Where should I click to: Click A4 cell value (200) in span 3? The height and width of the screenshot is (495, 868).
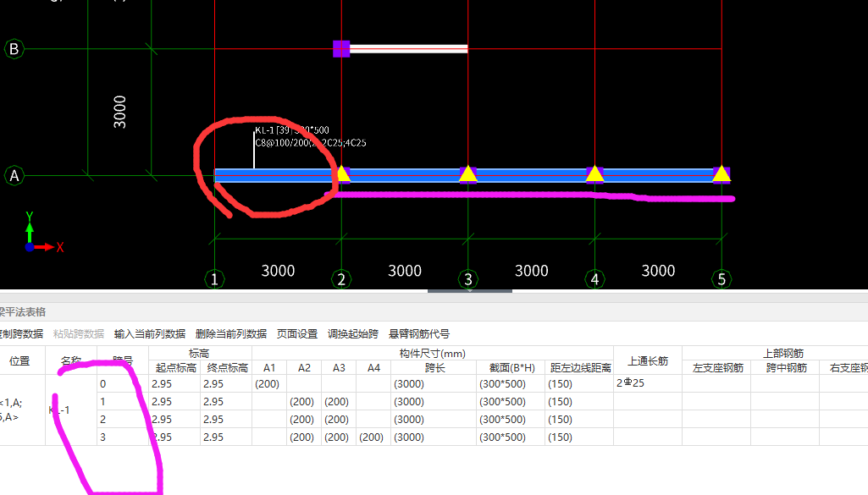[x=373, y=437]
